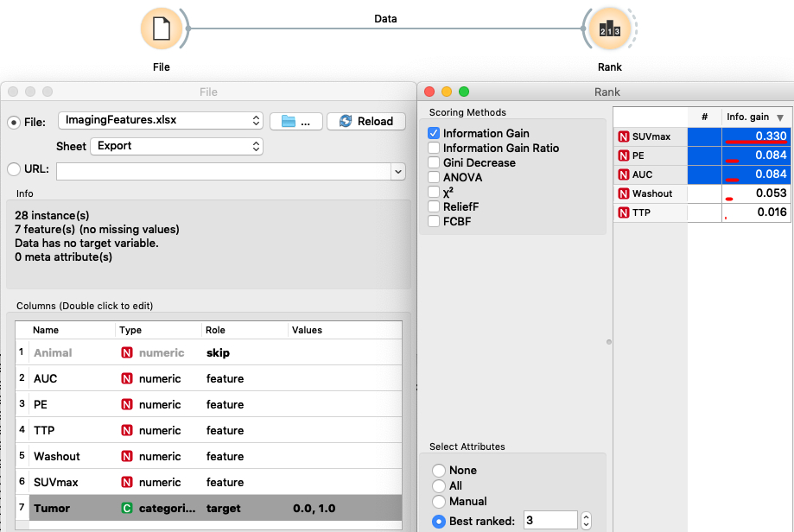This screenshot has width=794, height=532.
Task: Click the numeric icon beside Washout in Rank
Action: click(x=623, y=193)
